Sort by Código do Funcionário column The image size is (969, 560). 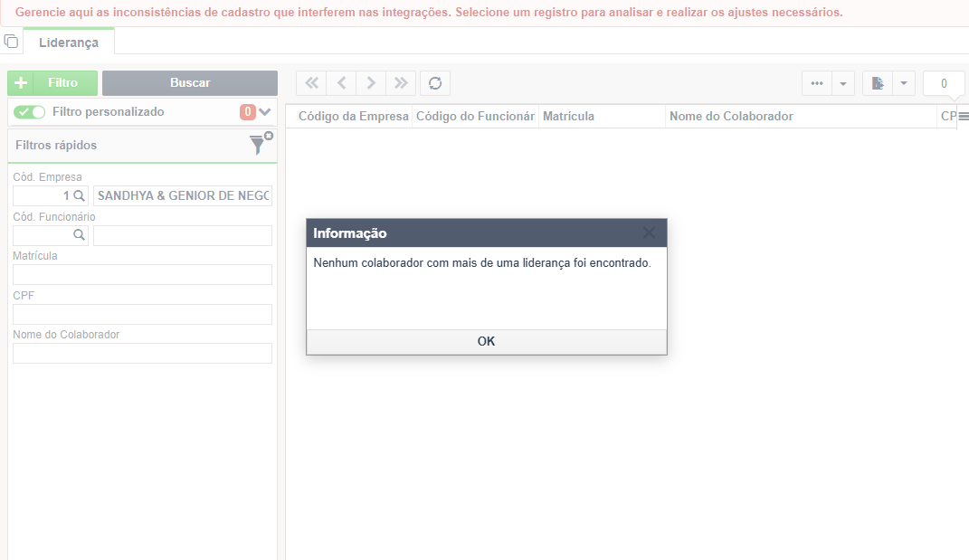[x=475, y=116]
